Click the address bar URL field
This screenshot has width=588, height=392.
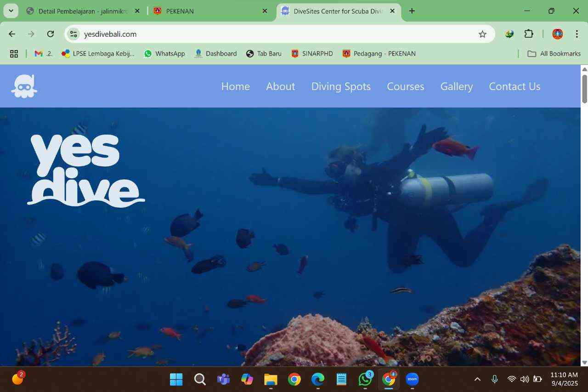pos(276,34)
